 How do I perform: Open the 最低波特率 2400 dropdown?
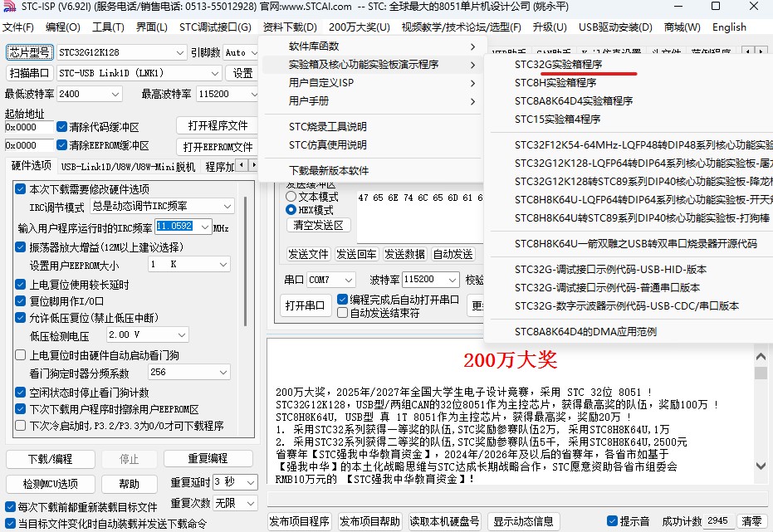coord(115,94)
